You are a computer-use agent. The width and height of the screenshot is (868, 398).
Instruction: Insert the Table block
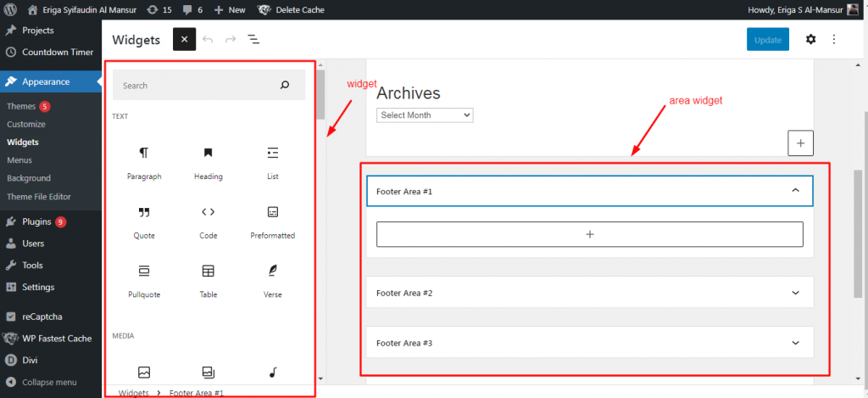209,282
